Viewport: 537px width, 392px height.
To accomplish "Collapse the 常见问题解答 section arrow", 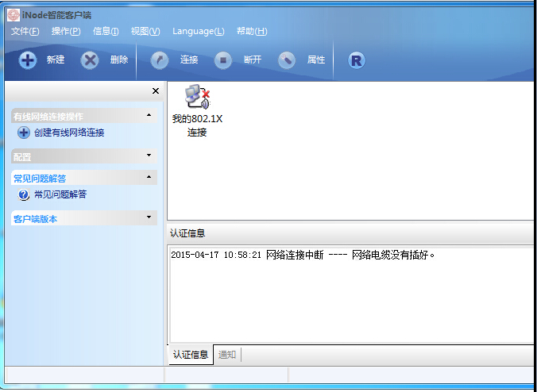I will tap(149, 177).
